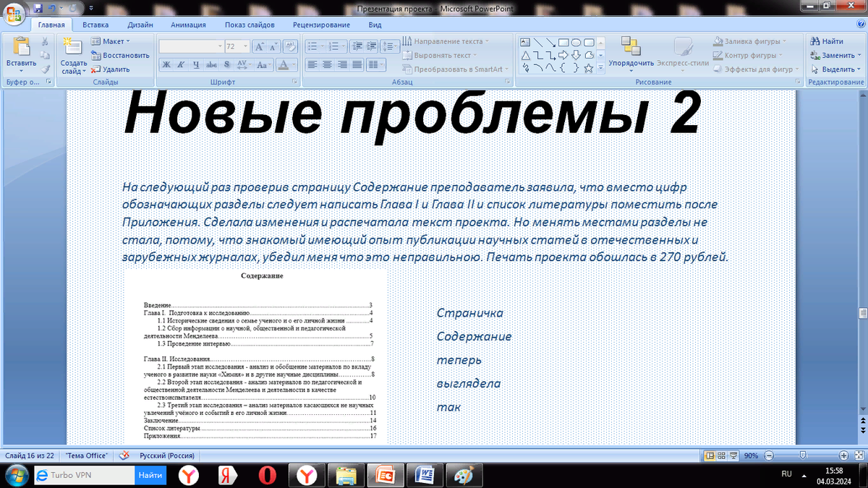The image size is (868, 488).
Task: Decrease list indent level
Action: pos(355,46)
